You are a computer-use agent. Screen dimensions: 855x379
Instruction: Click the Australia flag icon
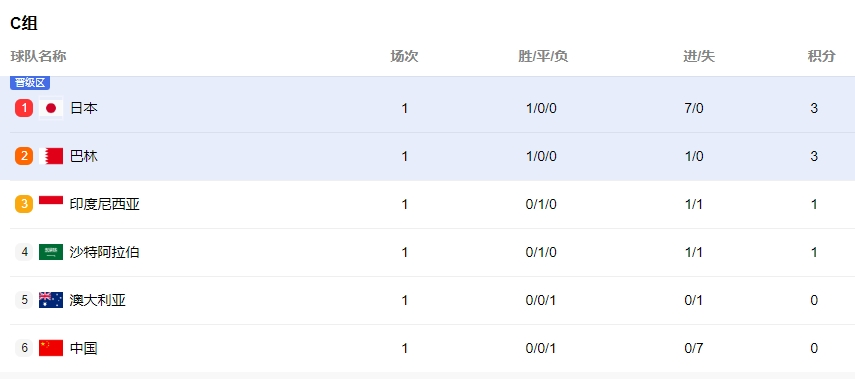point(51,300)
